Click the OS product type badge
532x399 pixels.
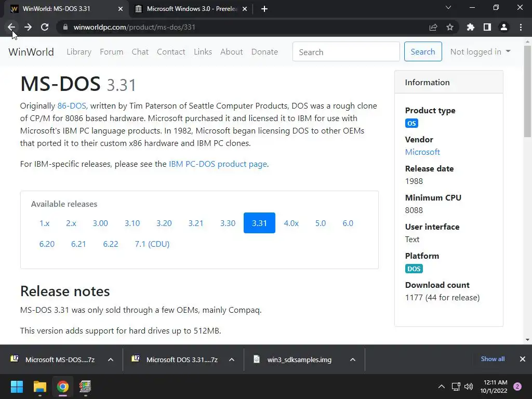point(411,123)
